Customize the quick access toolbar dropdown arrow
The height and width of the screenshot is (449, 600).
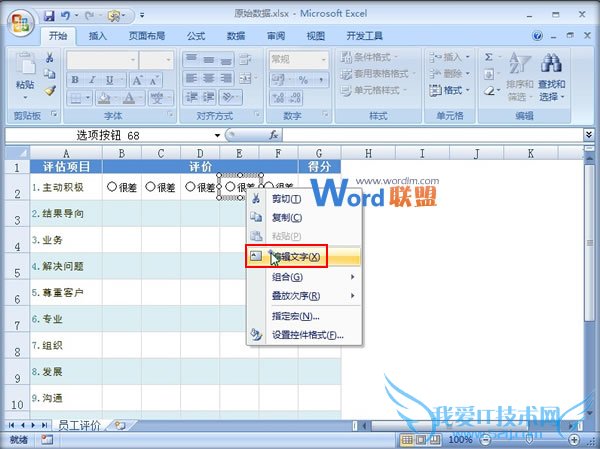(x=142, y=16)
